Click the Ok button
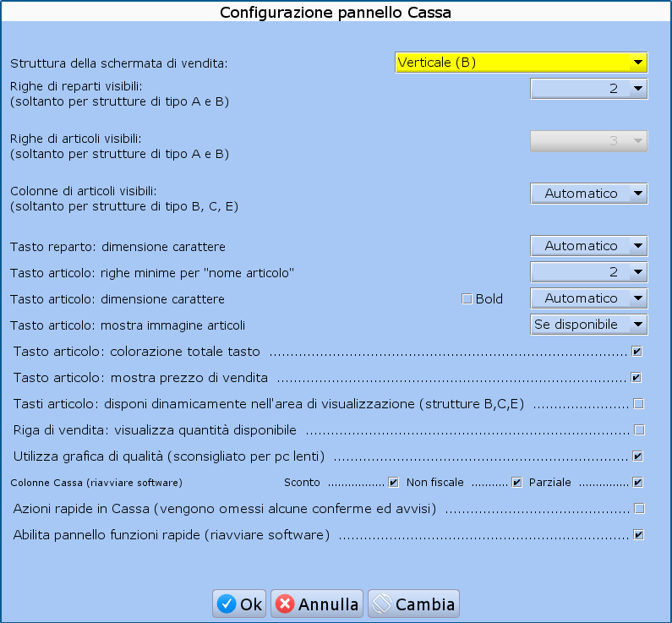This screenshot has height=623, width=672. (x=239, y=604)
